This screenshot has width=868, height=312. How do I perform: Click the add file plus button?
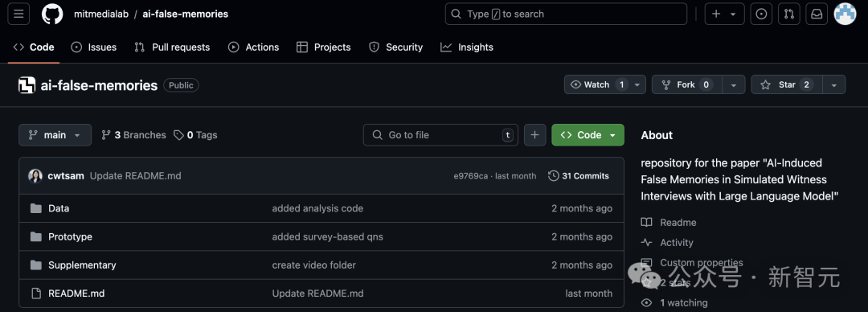534,134
